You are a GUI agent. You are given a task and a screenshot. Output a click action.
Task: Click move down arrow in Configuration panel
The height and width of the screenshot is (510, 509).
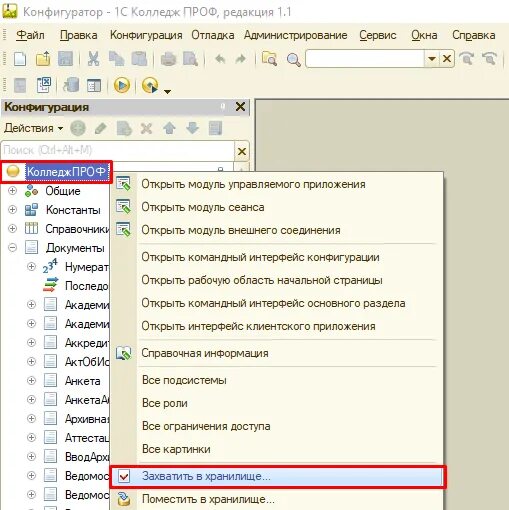tap(192, 128)
